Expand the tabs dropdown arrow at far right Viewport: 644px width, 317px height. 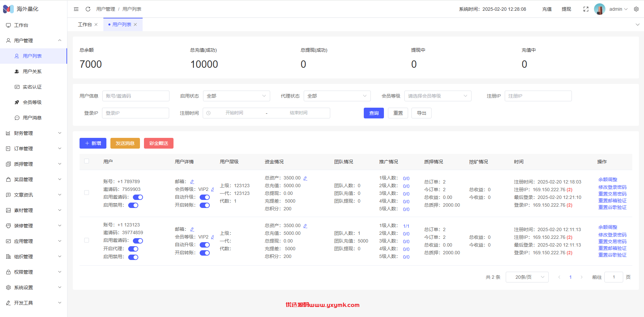(638, 24)
